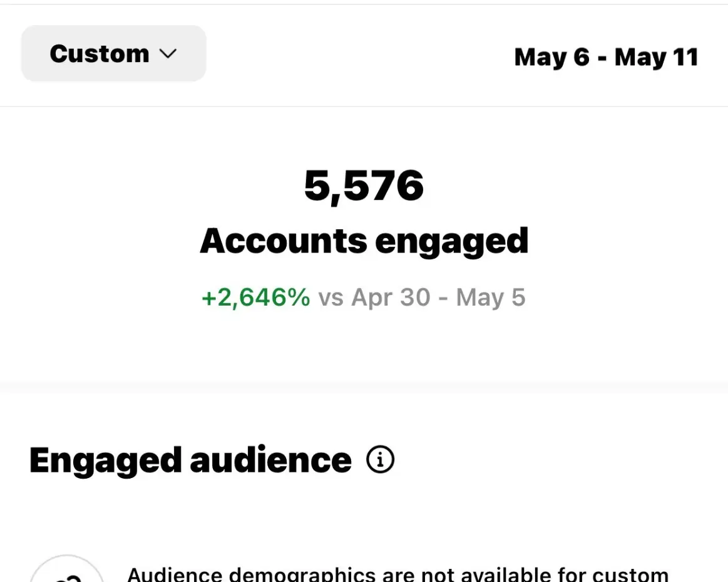Click the word 'engaged' under 5,576
This screenshot has width=728, height=582.
pos(452,242)
